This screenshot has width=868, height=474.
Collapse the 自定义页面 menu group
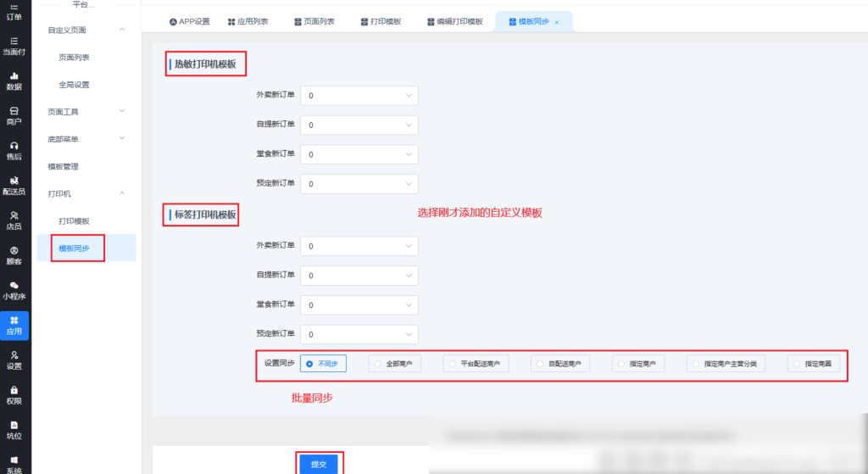coord(122,30)
